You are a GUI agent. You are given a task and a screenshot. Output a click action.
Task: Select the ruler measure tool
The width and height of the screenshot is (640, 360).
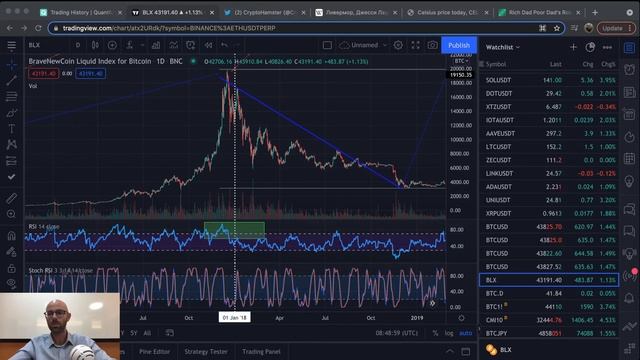(11, 198)
